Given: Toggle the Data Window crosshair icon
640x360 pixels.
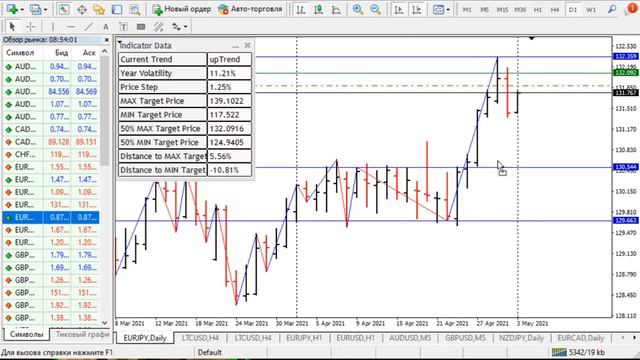Looking at the screenshot, I should coord(82,9).
